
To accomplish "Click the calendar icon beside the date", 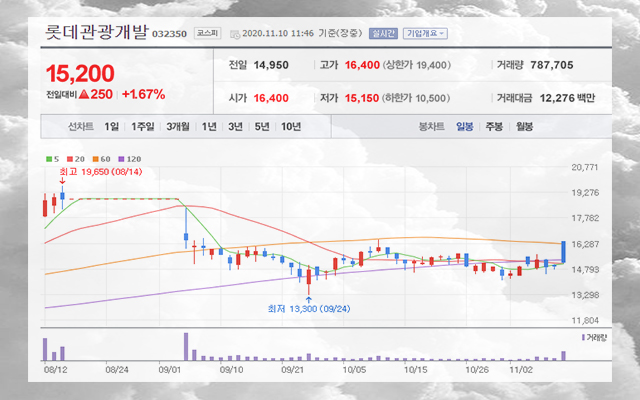I will (x=235, y=34).
